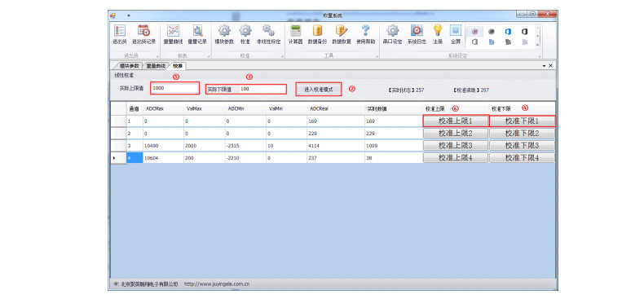Screen dimensions: 644x299
Task: Click the 注册 light bulb icon
Action: (438, 34)
